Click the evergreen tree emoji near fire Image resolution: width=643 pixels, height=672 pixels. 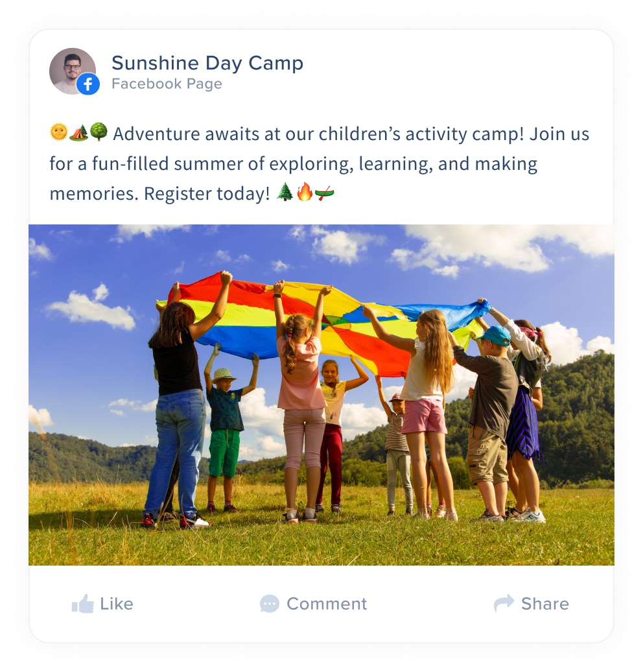285,191
